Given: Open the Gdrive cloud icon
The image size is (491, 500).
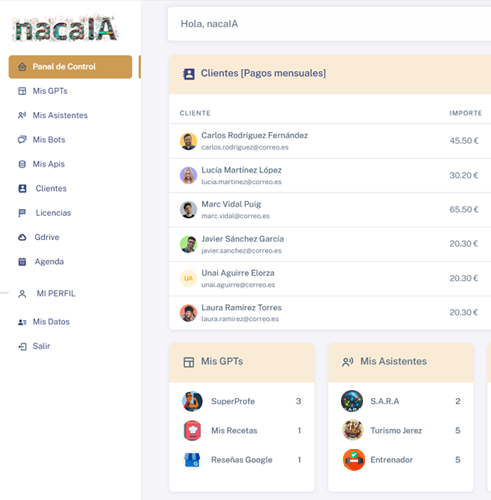Looking at the screenshot, I should [22, 237].
